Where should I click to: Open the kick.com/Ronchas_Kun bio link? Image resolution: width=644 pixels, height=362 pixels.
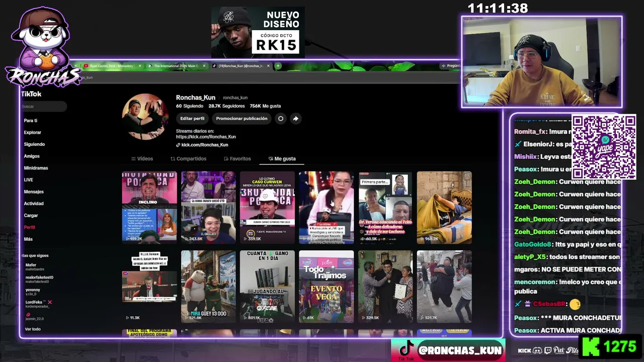(204, 145)
